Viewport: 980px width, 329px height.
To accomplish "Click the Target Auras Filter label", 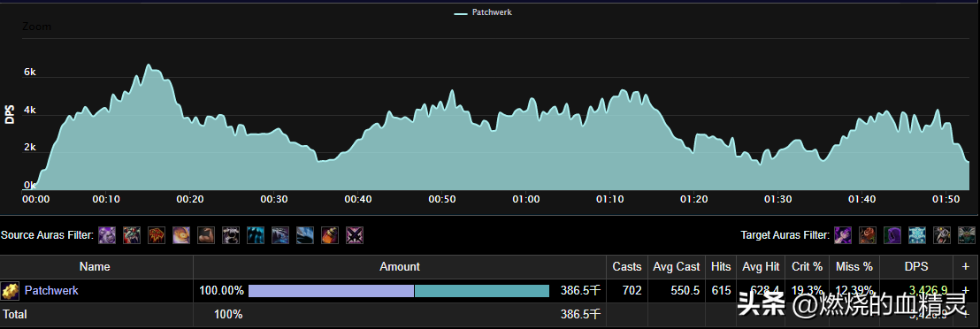I will [x=785, y=235].
